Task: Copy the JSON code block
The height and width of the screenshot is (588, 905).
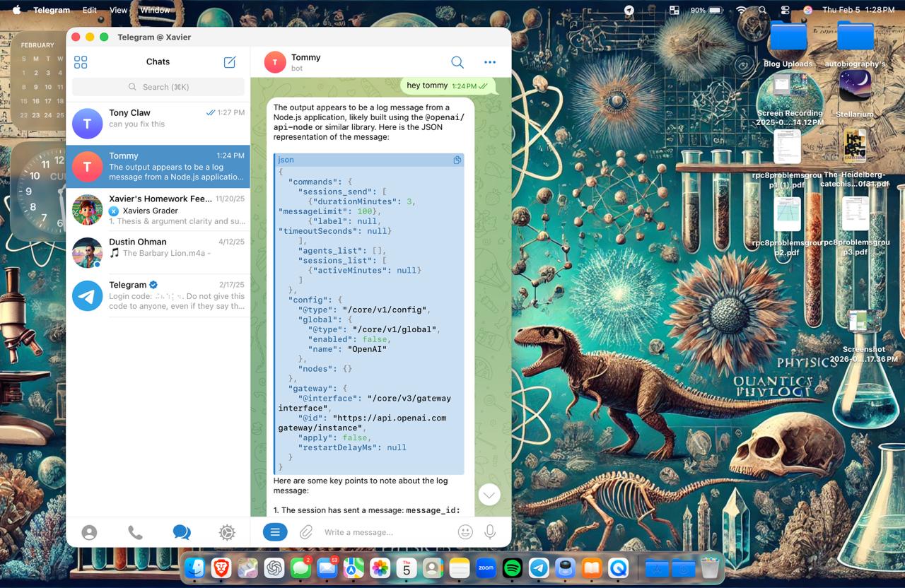Action: (457, 160)
